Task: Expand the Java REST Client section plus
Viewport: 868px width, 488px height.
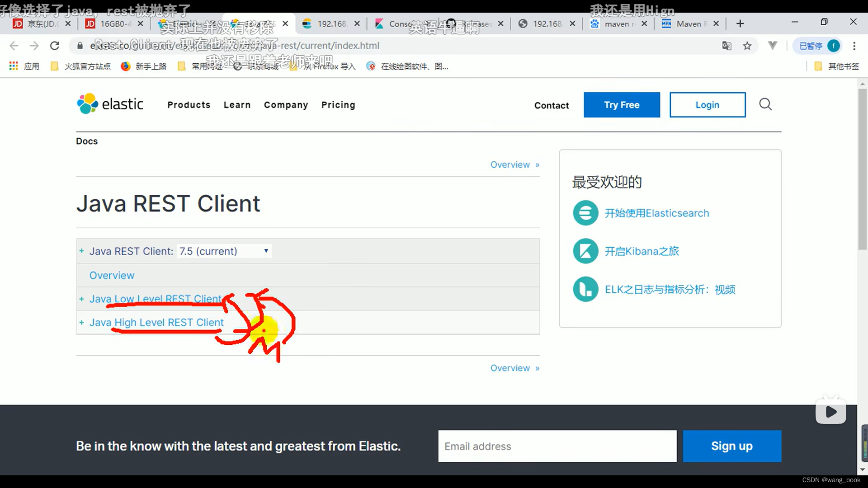Action: pyautogui.click(x=81, y=251)
